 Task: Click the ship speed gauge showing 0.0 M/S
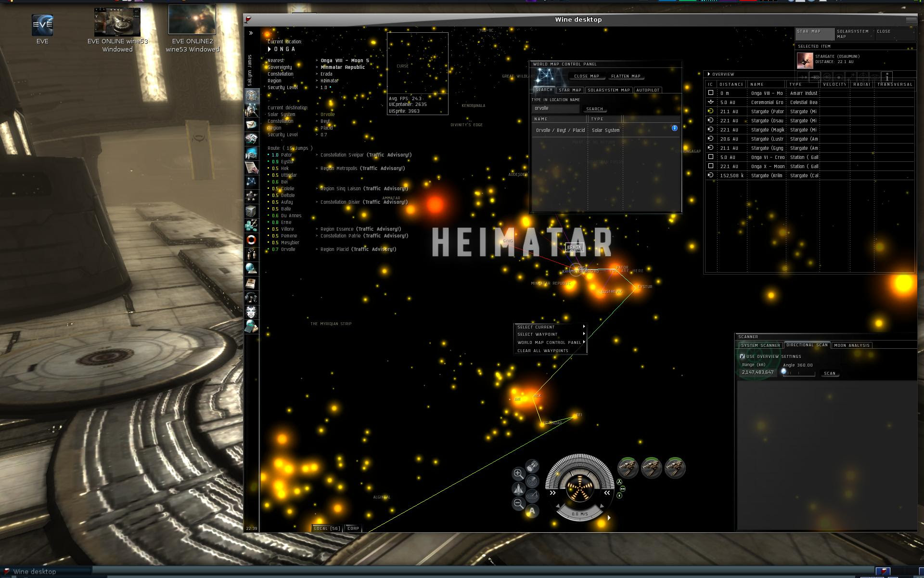pos(579,514)
